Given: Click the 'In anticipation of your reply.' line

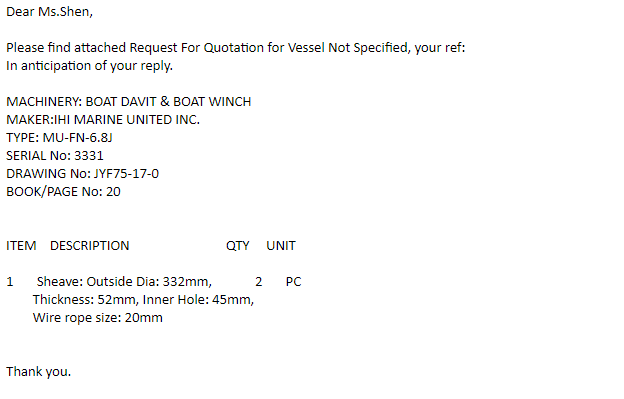Looking at the screenshot, I should (x=90, y=66).
